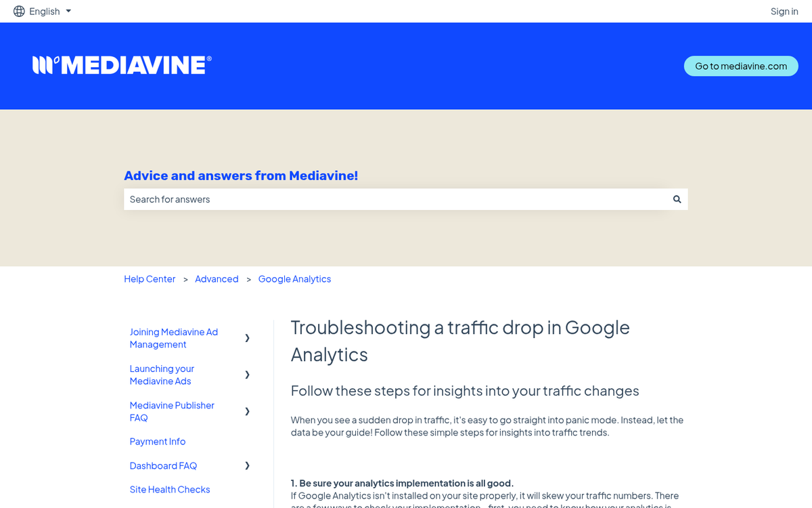Click the globe language icon
This screenshot has height=508, width=812.
click(x=19, y=12)
